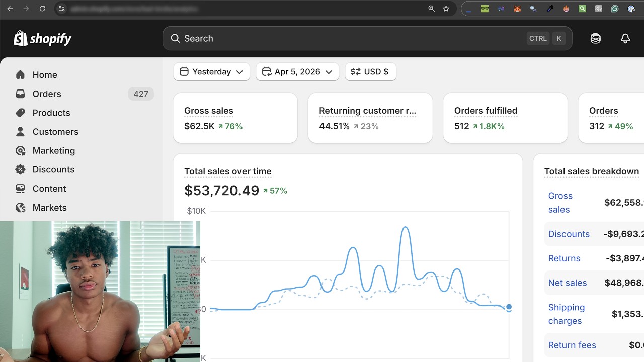This screenshot has width=644, height=362.
Task: Open the Yesterday date range dropdown
Action: (212, 72)
